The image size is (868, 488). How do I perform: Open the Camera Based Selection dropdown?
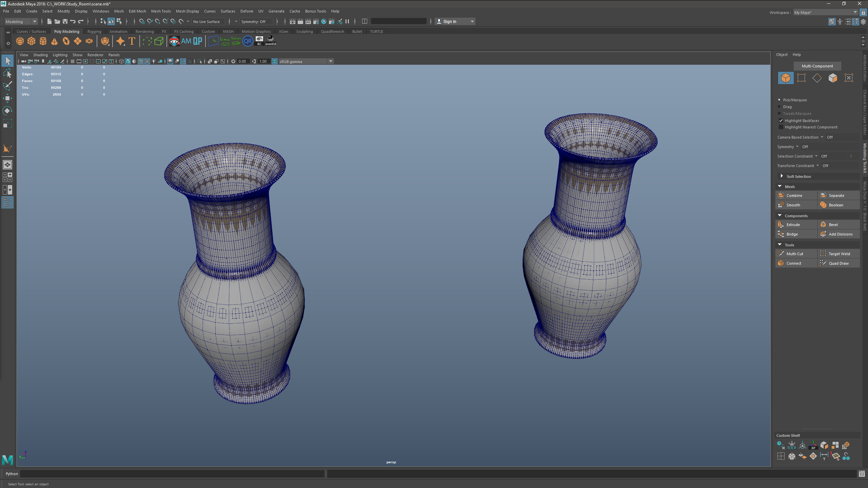point(822,137)
